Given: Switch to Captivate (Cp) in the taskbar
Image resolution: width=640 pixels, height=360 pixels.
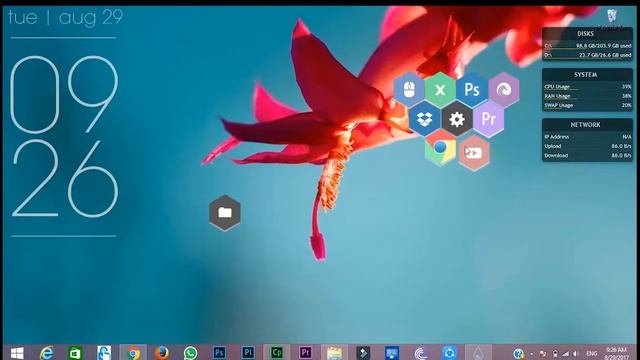Looking at the screenshot, I should point(277,352).
